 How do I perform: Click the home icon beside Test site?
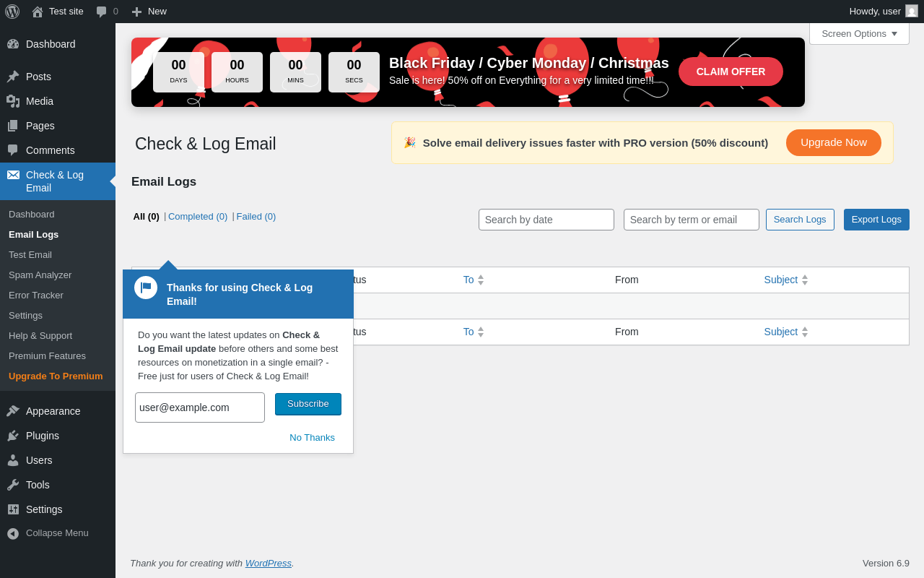coord(38,12)
